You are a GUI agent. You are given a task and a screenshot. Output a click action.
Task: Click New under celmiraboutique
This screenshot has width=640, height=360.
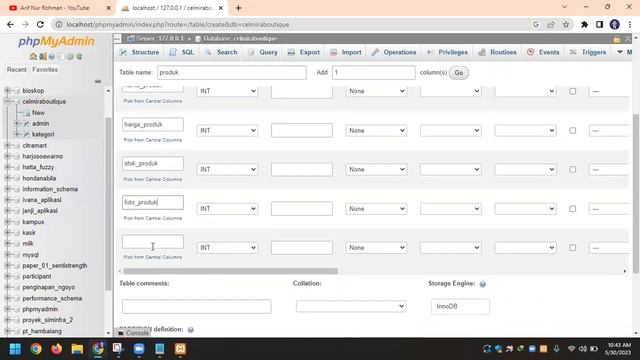[x=38, y=113]
